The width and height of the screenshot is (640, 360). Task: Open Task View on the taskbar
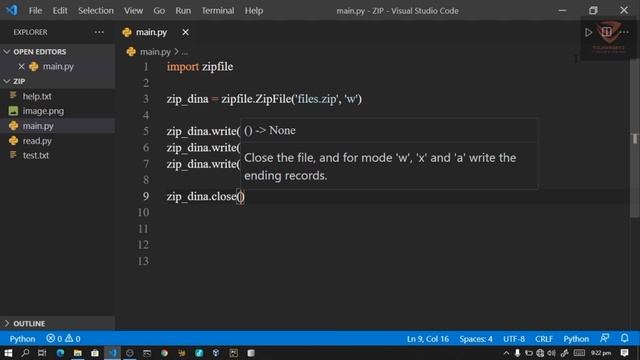pyautogui.click(x=42, y=353)
